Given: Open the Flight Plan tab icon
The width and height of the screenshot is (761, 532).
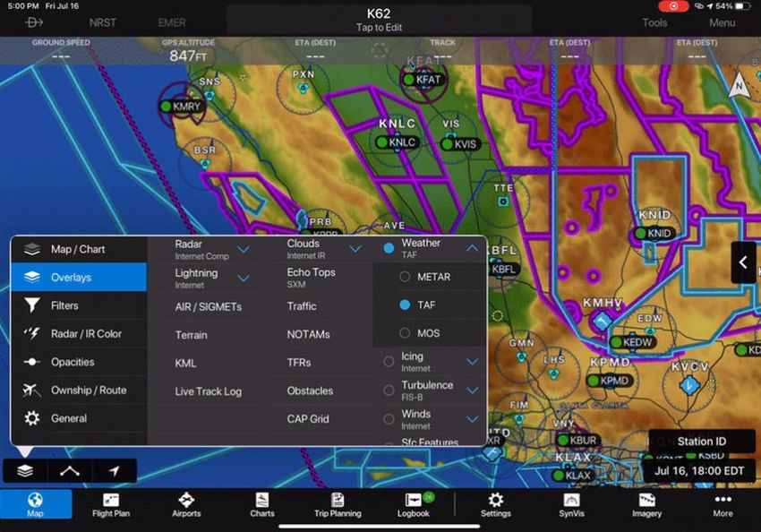Looking at the screenshot, I should 111,500.
